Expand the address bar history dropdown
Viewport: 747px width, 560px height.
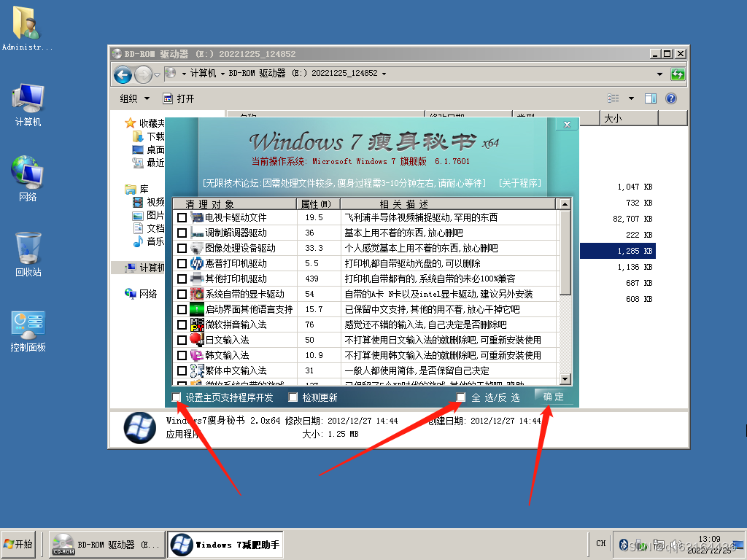point(659,74)
